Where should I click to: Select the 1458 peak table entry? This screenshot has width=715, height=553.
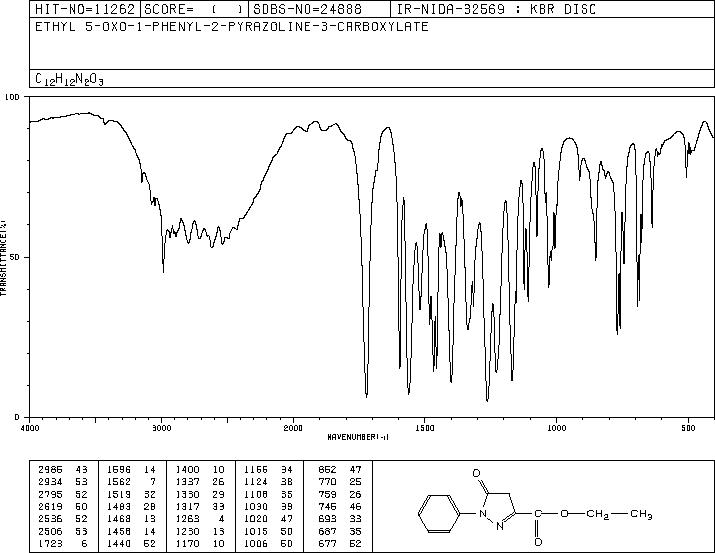click(131, 531)
